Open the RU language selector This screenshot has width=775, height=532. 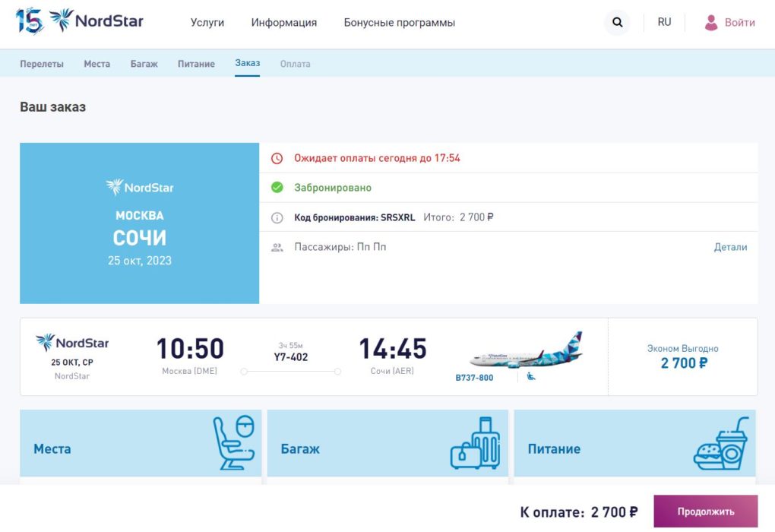[664, 23]
